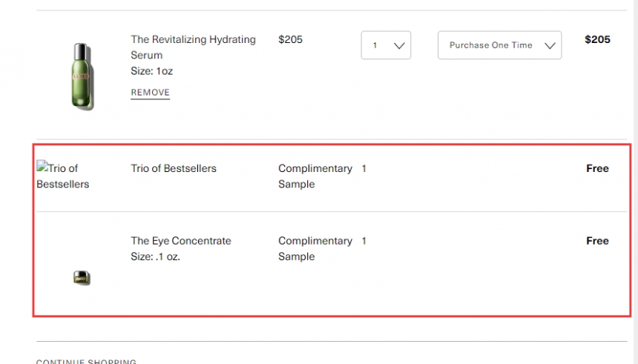Click the Size: 1oz serum detail
638x364 pixels.
click(152, 71)
